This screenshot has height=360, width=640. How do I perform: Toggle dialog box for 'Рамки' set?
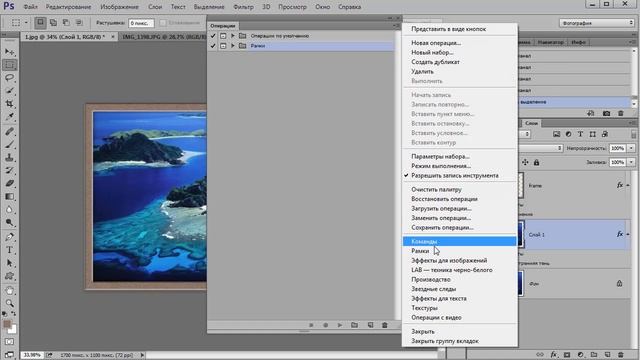pyautogui.click(x=223, y=46)
